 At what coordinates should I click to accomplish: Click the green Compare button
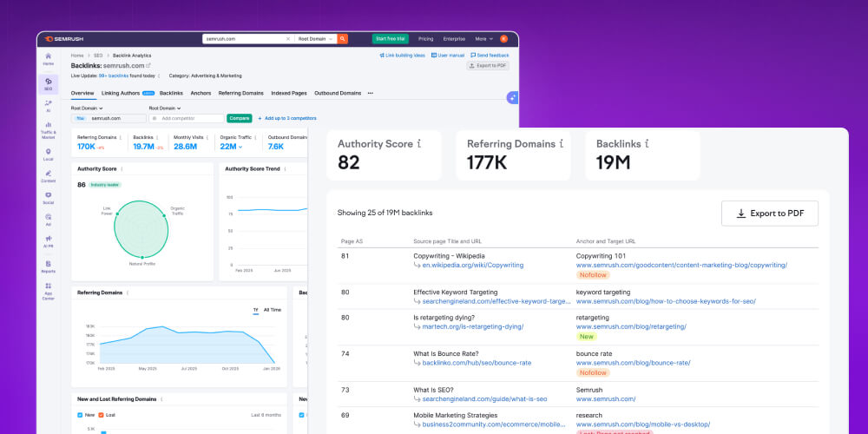[x=240, y=118]
